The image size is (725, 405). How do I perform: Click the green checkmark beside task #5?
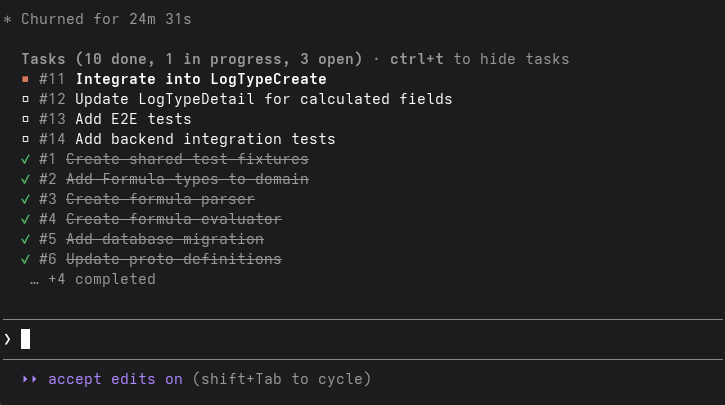pyautogui.click(x=25, y=239)
